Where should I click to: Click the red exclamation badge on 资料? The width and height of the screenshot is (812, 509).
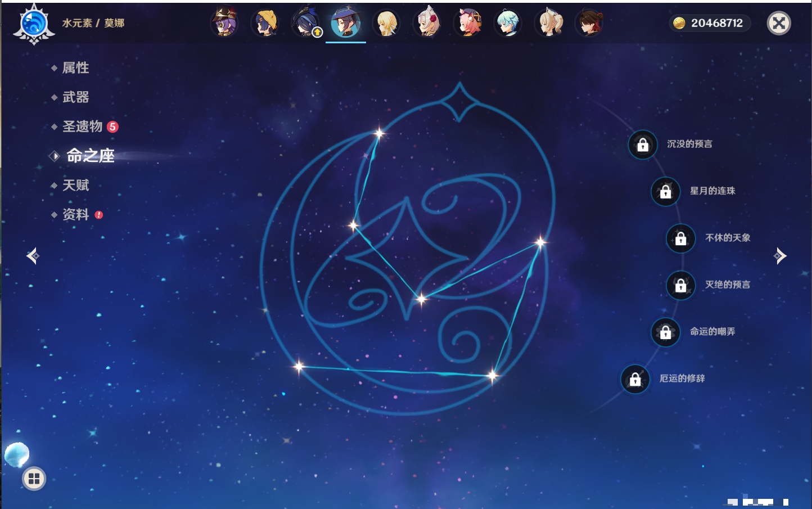coord(99,215)
